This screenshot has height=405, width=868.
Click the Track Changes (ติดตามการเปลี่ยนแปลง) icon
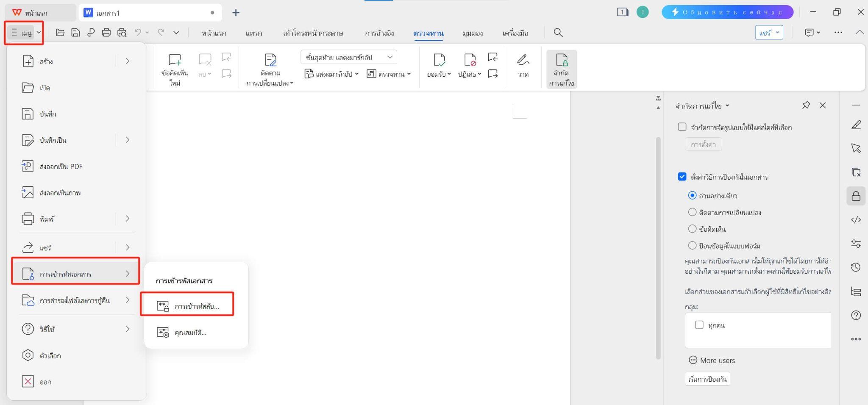[x=270, y=61]
